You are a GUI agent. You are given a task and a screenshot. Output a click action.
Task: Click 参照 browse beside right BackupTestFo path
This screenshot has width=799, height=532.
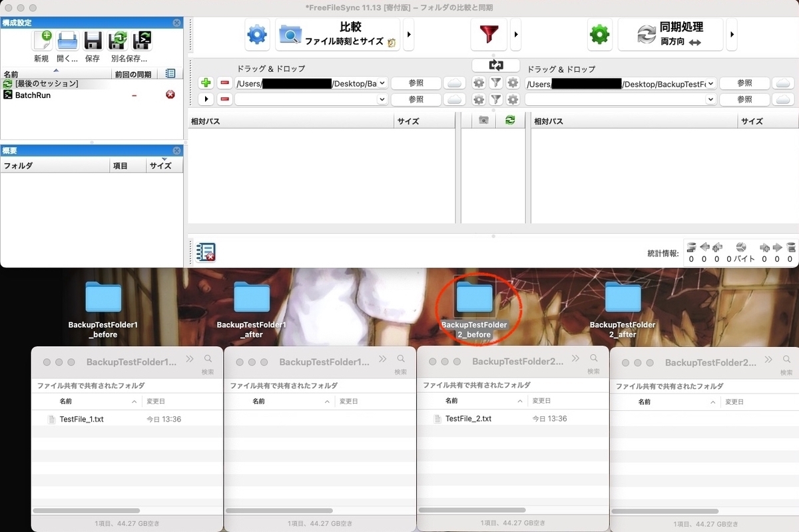pyautogui.click(x=745, y=83)
